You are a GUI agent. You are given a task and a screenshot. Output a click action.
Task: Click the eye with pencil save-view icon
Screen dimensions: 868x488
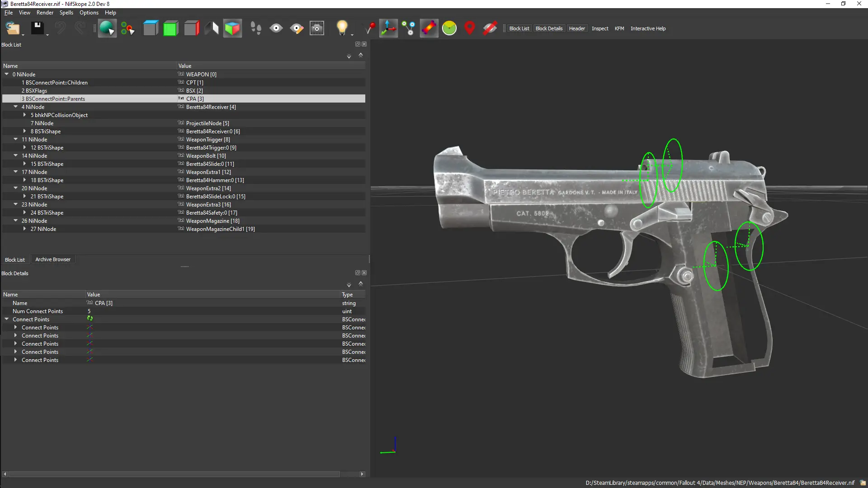297,28
